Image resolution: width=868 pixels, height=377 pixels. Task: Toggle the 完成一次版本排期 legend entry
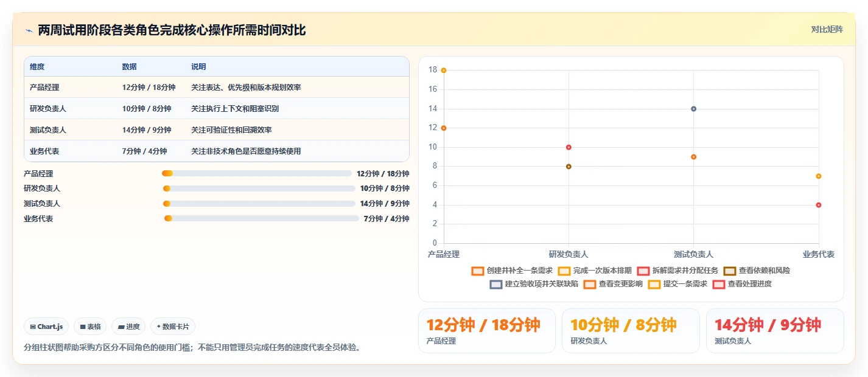595,271
